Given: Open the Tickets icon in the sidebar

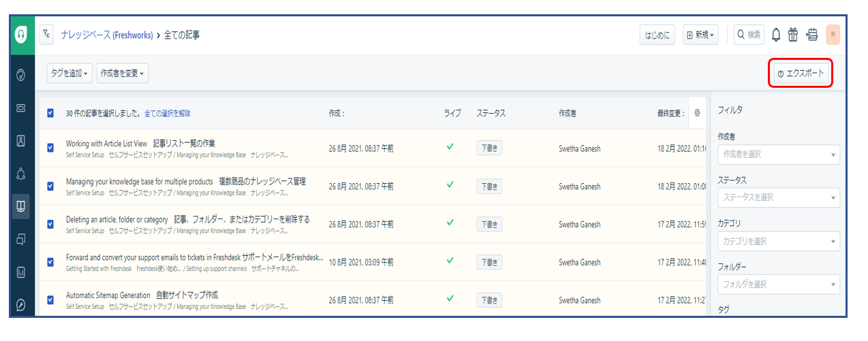Looking at the screenshot, I should (21, 108).
